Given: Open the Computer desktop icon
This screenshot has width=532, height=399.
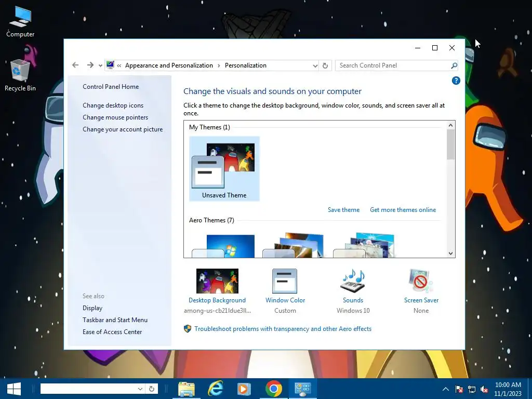Looking at the screenshot, I should point(20,22).
